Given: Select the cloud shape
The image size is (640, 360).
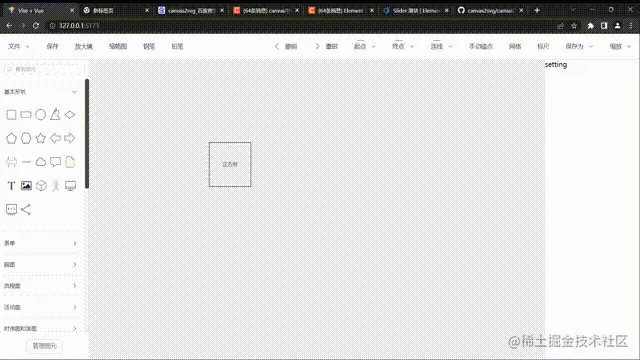Looking at the screenshot, I should point(40,162).
